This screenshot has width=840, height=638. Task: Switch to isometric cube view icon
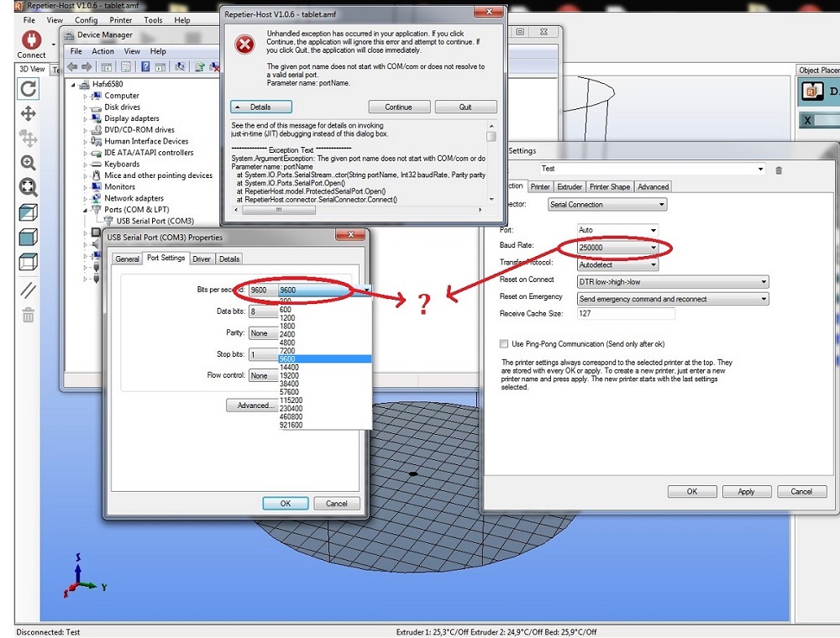pos(28,212)
